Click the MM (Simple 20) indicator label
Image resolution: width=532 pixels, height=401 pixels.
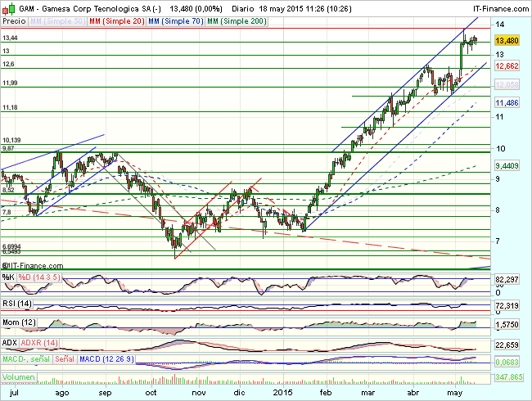117,21
